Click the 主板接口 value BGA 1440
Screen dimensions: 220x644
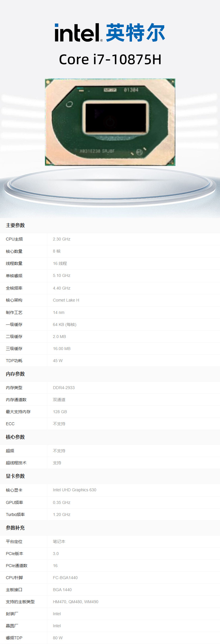coord(62,590)
